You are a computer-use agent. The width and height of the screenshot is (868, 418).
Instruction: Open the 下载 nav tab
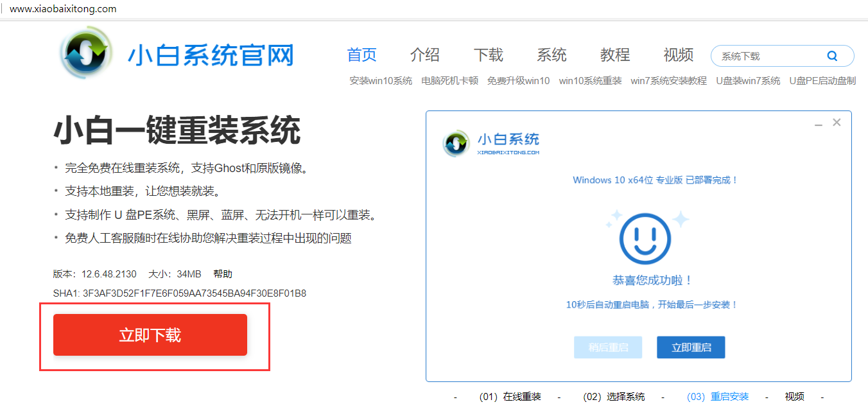(x=489, y=55)
